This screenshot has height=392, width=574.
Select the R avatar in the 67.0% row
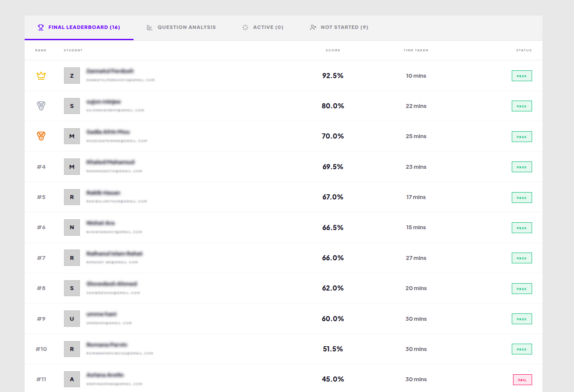(x=72, y=197)
